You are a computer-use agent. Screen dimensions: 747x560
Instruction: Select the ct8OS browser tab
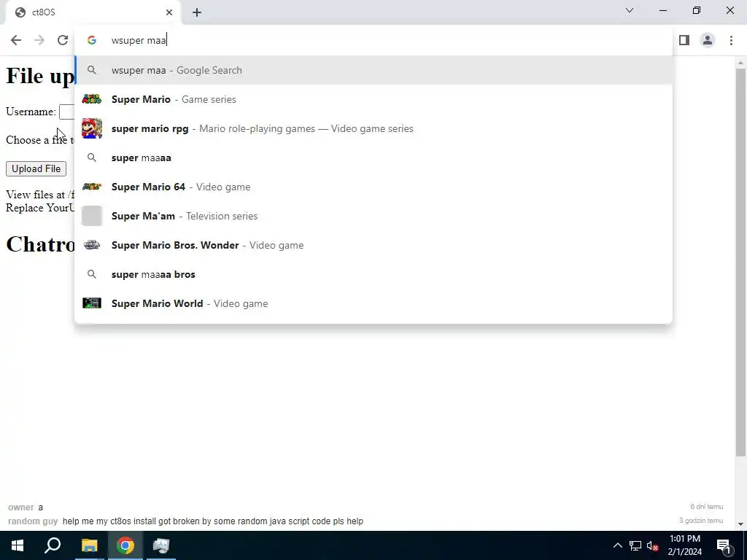coord(93,12)
